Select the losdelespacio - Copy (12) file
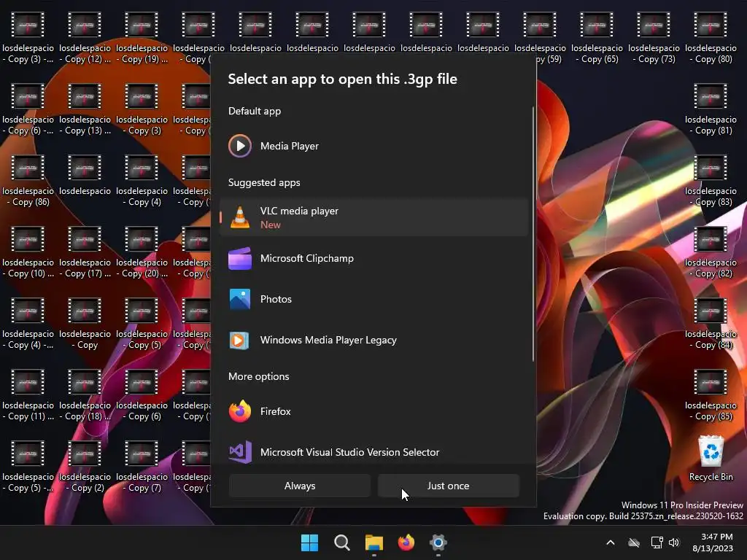Viewport: 747px width, 560px height. pyautogui.click(x=85, y=38)
